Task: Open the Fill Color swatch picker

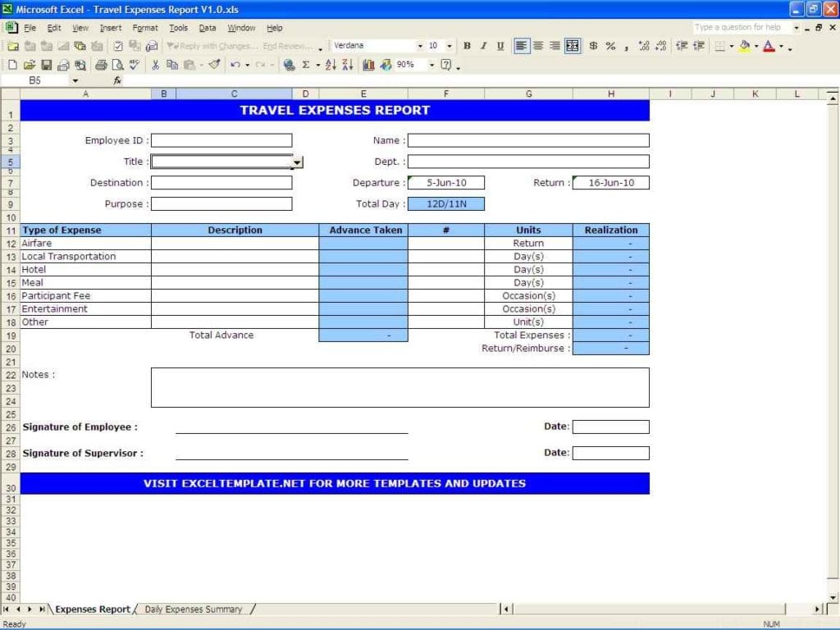Action: point(743,45)
